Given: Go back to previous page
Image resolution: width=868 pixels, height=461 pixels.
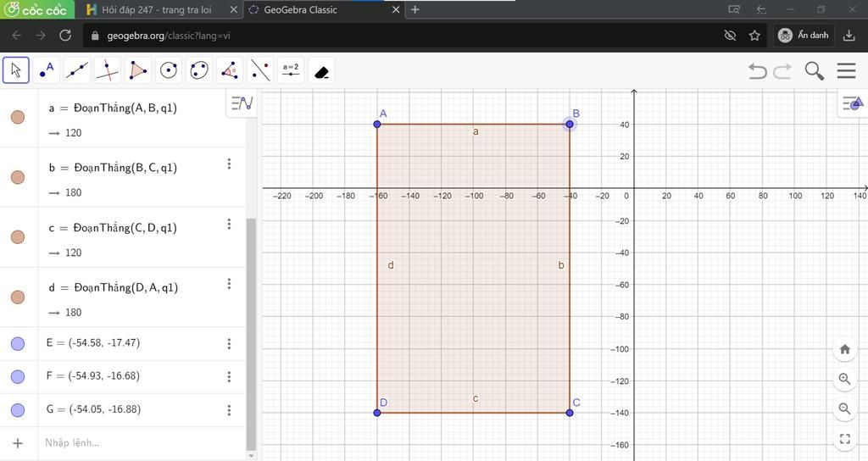Looking at the screenshot, I should click(17, 36).
